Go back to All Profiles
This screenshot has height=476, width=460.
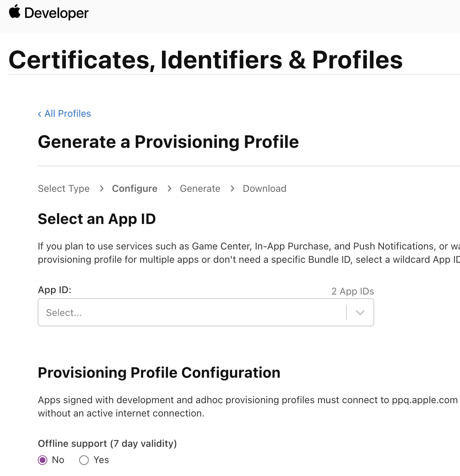(68, 113)
